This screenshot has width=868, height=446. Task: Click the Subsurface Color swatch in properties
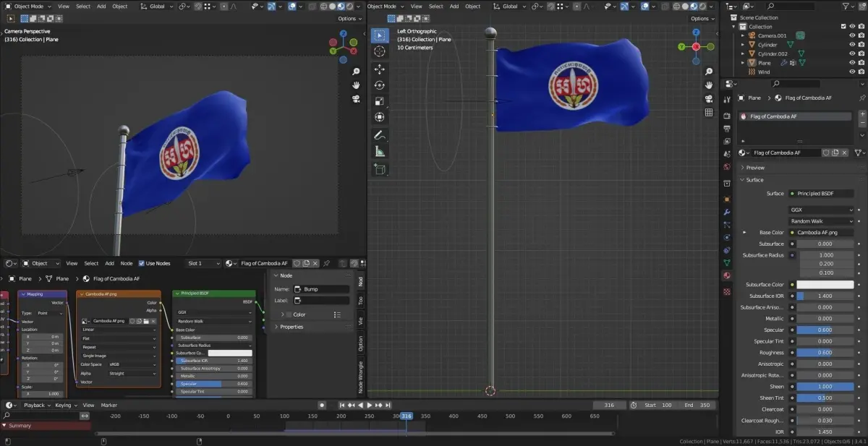pyautogui.click(x=825, y=285)
